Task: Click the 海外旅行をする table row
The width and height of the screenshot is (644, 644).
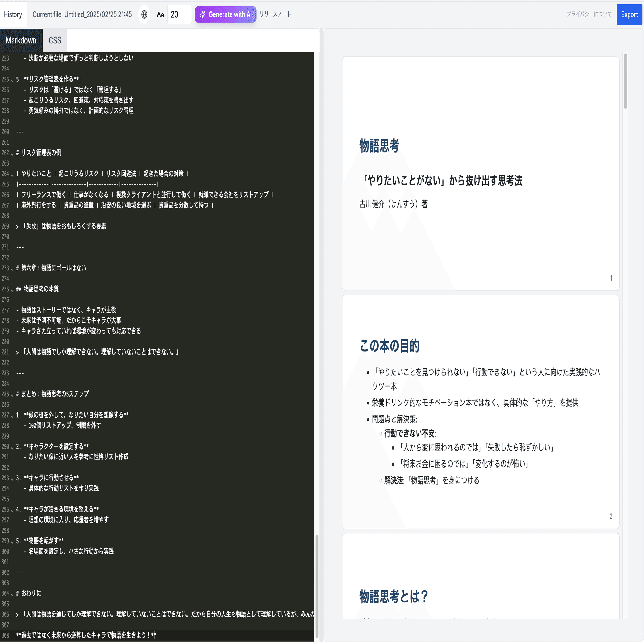Action: tap(115, 205)
